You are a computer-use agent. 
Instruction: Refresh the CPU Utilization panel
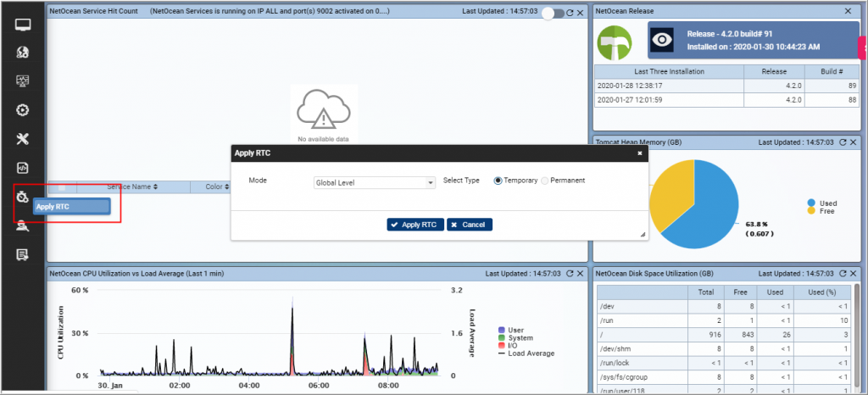570,273
